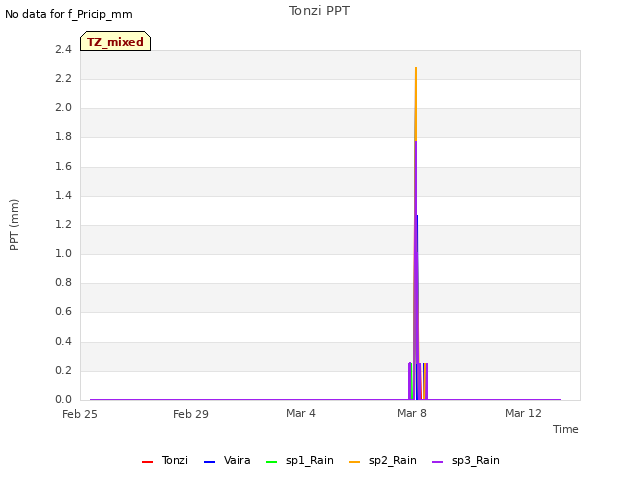Click the TZ_mixed label badge
This screenshot has width=640, height=480.
coord(116,41)
